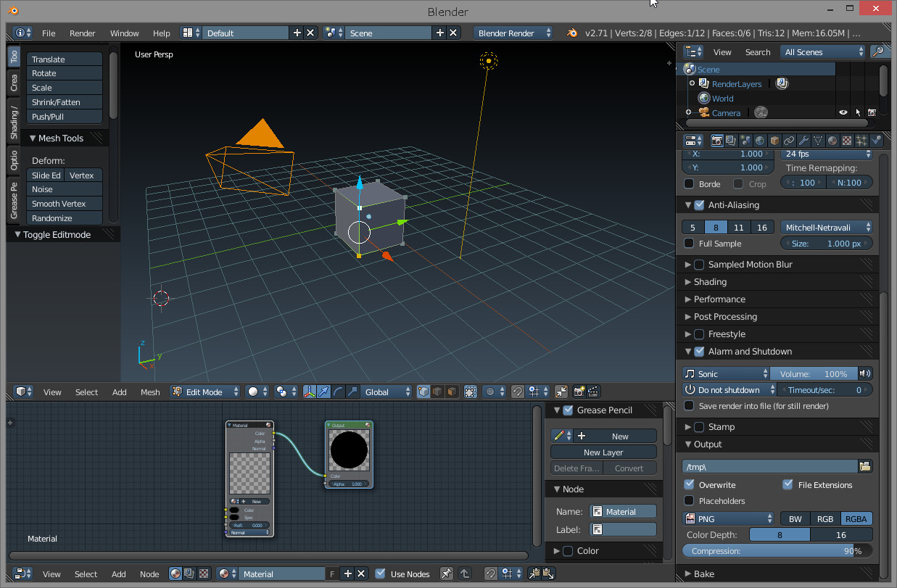Click the Shrink/Fatten button
Image resolution: width=897 pixels, height=588 pixels.
tap(65, 102)
